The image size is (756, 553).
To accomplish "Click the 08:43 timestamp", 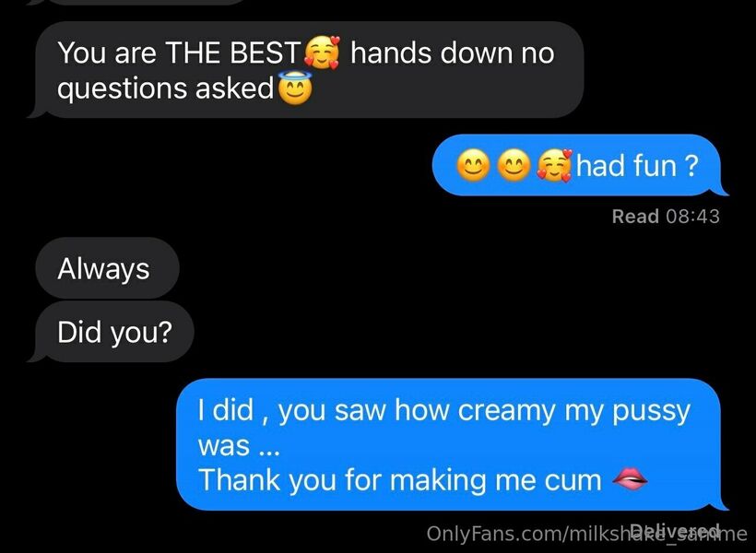I will click(x=692, y=216).
